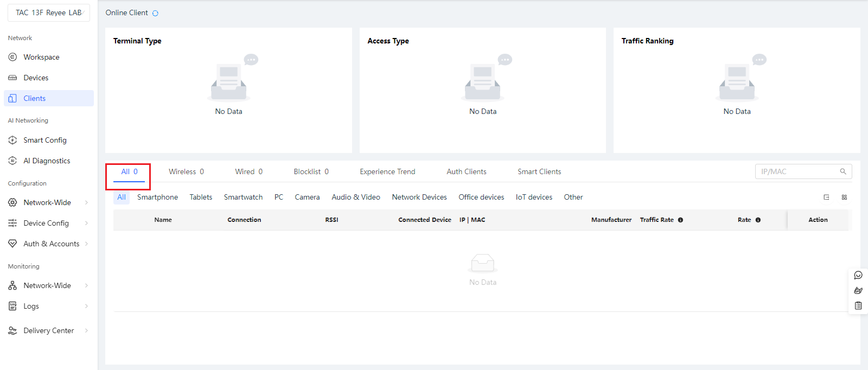Viewport: 868px width, 370px height.
Task: Click the Traffic Rate info icon
Action: click(x=680, y=220)
